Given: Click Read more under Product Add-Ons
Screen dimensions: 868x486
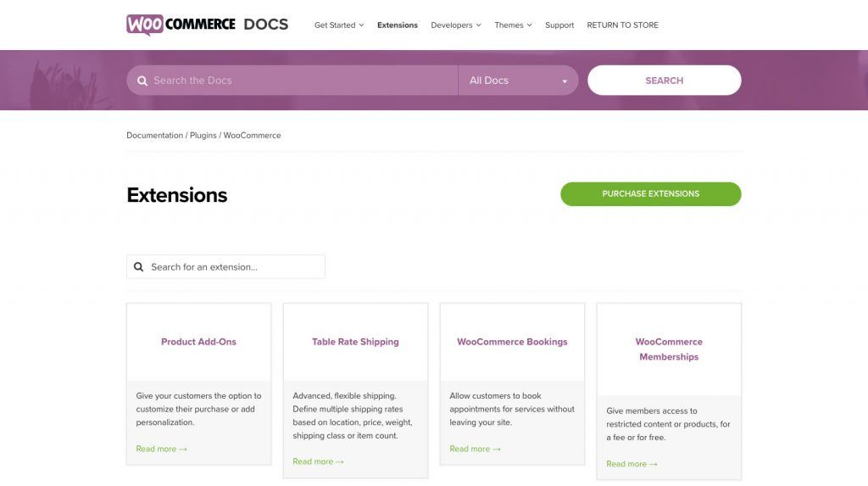Looking at the screenshot, I should 162,449.
